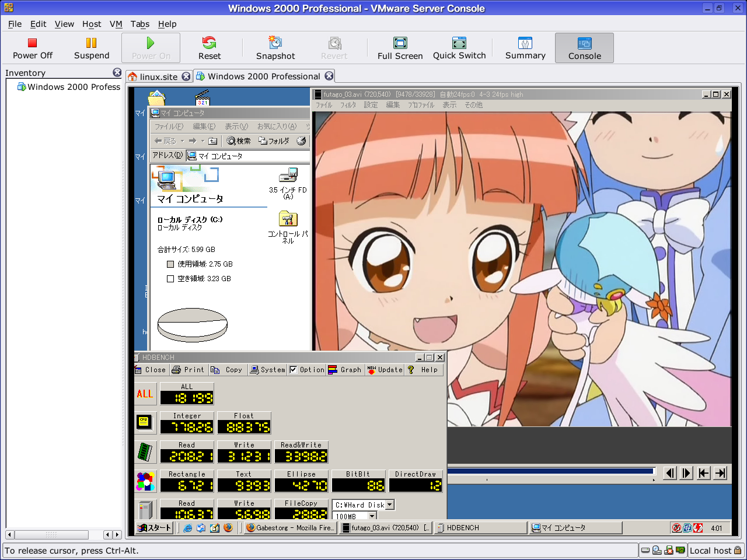Click the CPU benchmark icon

[x=145, y=422]
